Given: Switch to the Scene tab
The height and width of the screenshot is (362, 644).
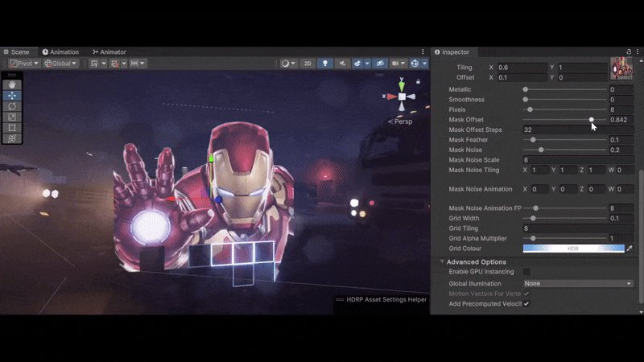Looking at the screenshot, I should [17, 52].
